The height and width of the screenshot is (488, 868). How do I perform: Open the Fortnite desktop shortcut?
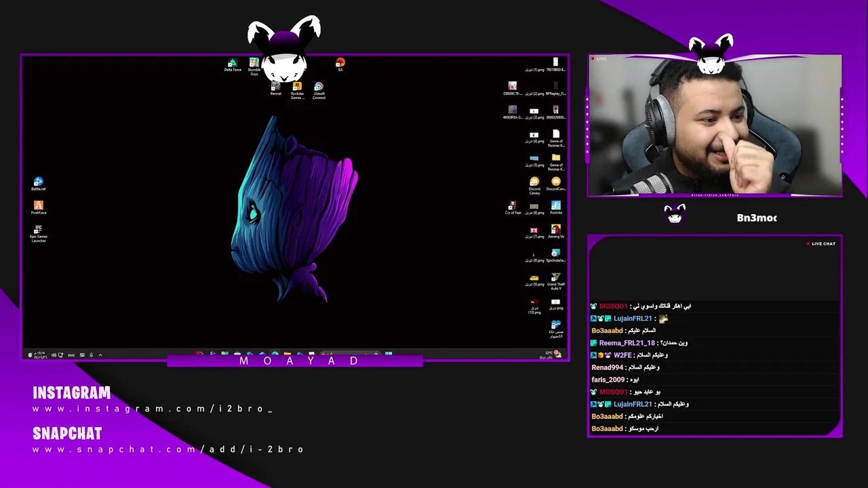click(x=556, y=207)
